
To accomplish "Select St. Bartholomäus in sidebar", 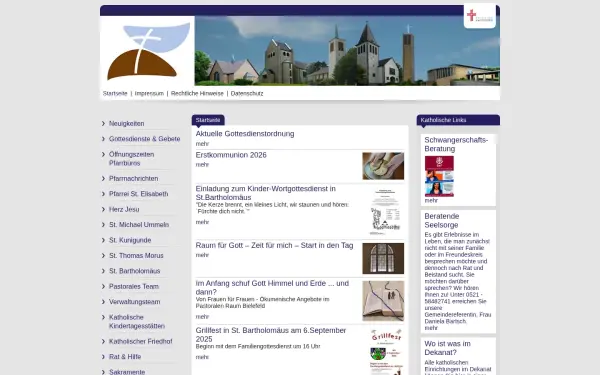I will [x=135, y=271].
